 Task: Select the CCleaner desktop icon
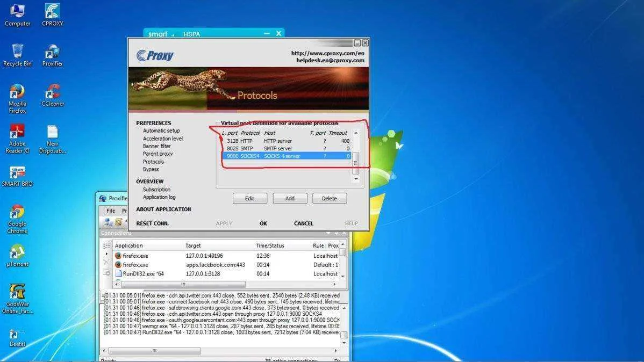[x=53, y=95]
